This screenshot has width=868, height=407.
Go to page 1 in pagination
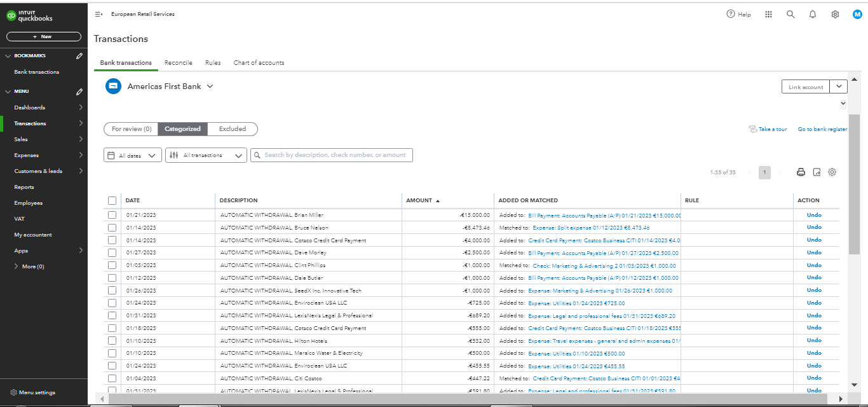(x=764, y=172)
